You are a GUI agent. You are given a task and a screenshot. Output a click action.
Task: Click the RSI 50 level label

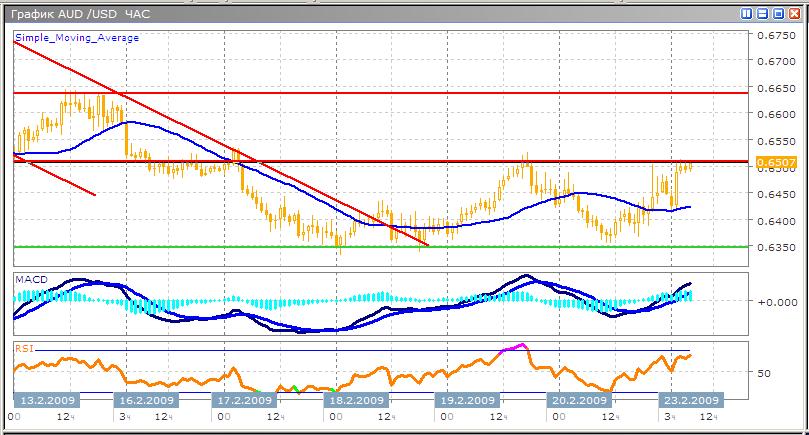763,373
